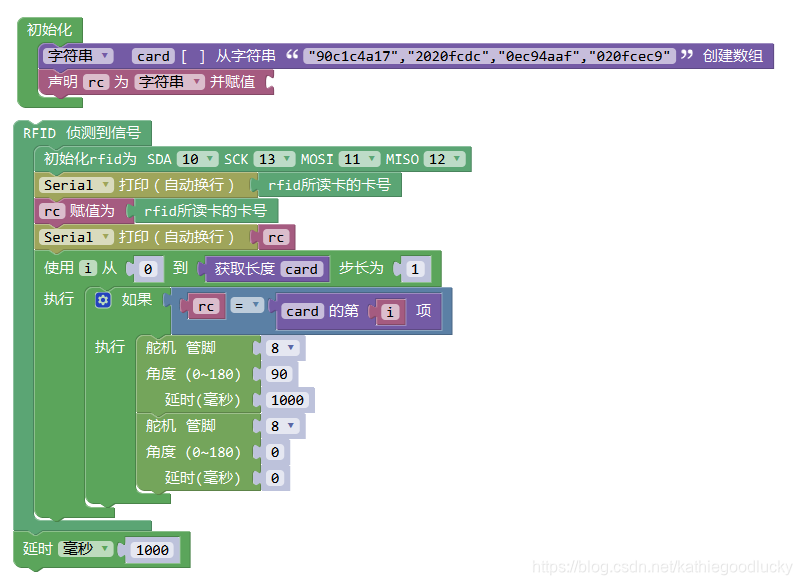This screenshot has height=585, width=802.
Task: Edit the second servo angle value 0
Action: tap(275, 452)
